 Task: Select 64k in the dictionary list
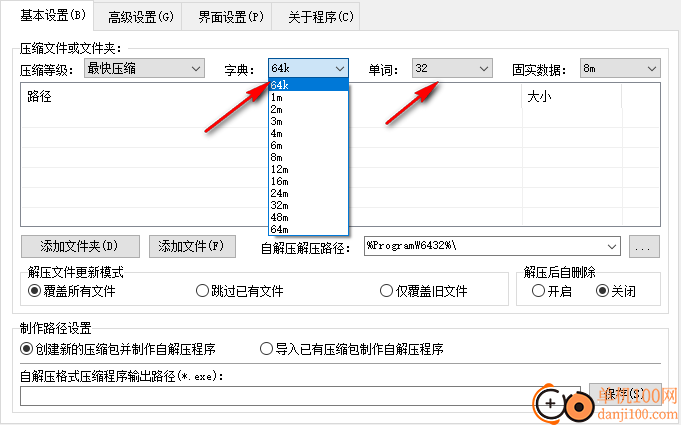point(308,85)
